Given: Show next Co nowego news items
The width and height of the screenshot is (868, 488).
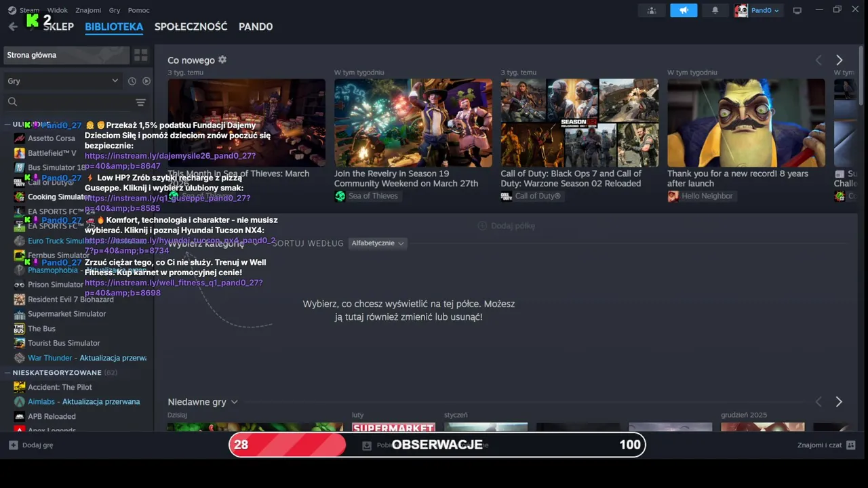Looking at the screenshot, I should 839,60.
